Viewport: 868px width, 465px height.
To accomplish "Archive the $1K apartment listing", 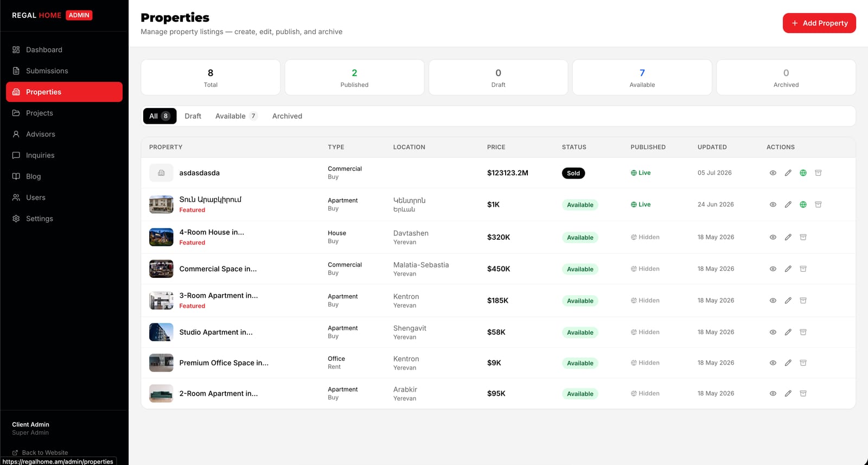I will (818, 205).
